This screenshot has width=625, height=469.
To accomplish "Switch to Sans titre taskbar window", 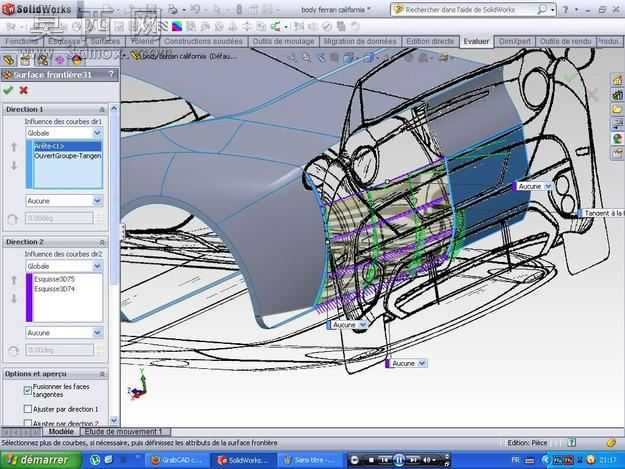I will pyautogui.click(x=310, y=460).
